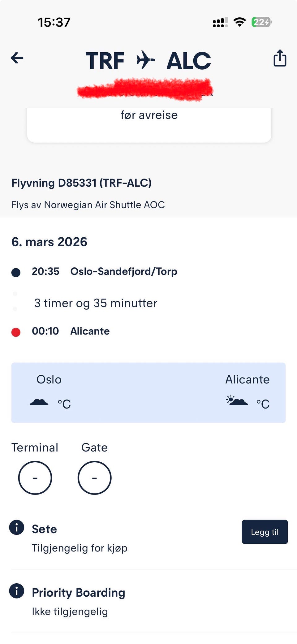Tap the Alicante partly sunny weather icon
This screenshot has width=297, height=644.
[x=237, y=400]
